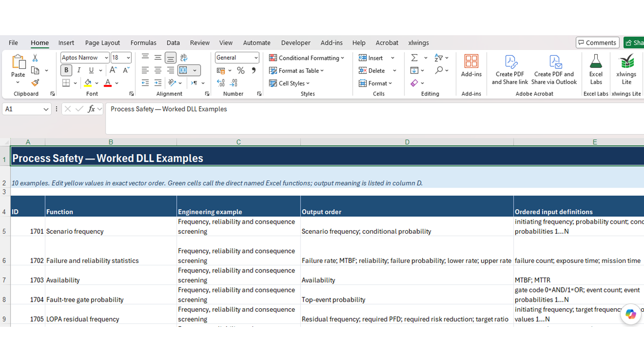Switch to the Formulas tab
644x362 pixels.
pos(143,43)
